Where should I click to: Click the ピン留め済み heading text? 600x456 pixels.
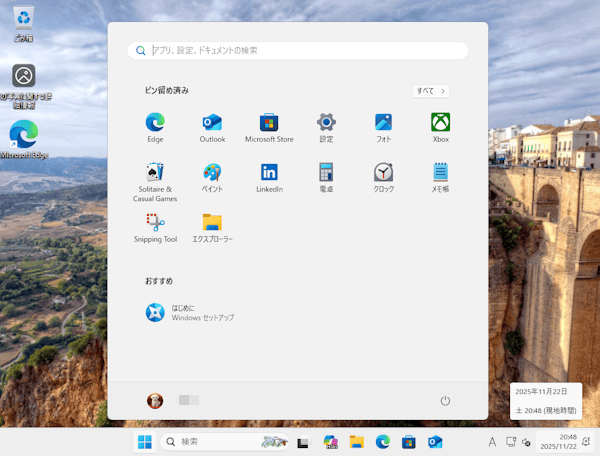click(x=166, y=90)
